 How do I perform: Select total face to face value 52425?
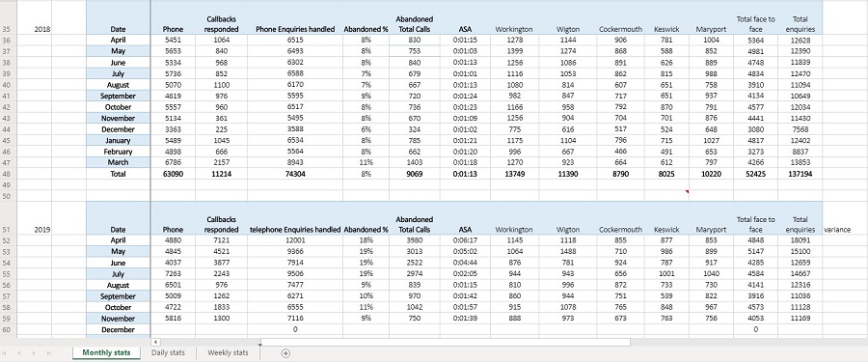pos(755,174)
